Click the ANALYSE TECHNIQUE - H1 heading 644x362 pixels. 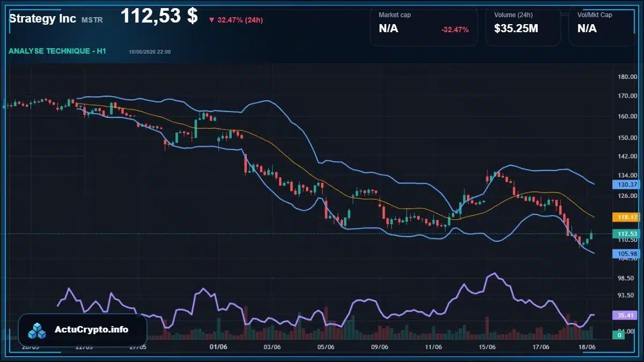[57, 51]
